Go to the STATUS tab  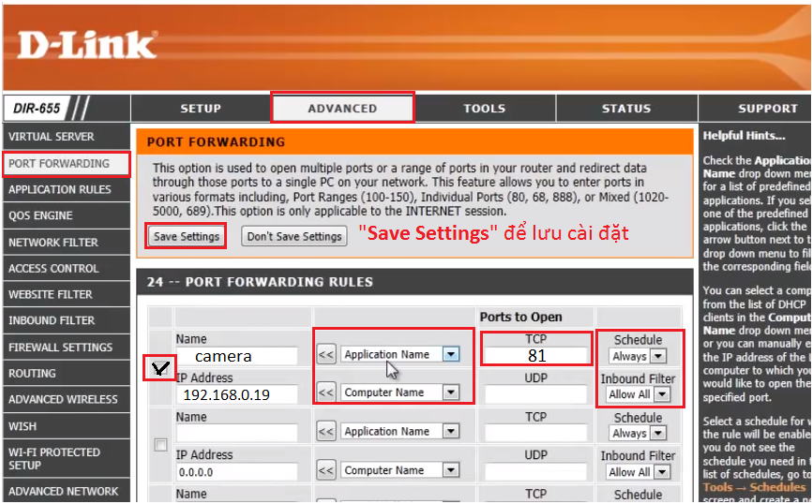626,109
